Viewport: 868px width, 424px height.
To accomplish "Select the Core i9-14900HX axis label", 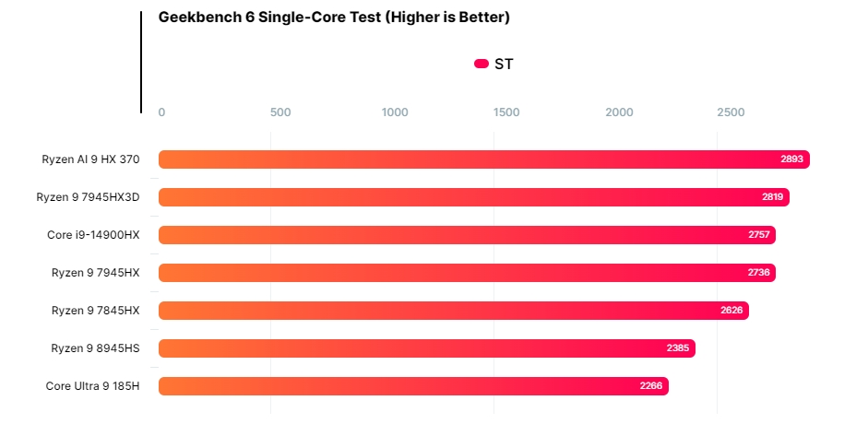I will pos(93,235).
